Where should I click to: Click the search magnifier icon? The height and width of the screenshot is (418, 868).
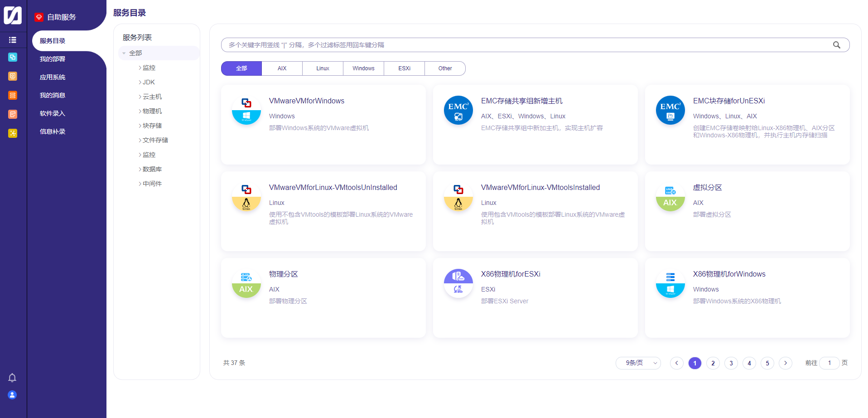pyautogui.click(x=836, y=45)
